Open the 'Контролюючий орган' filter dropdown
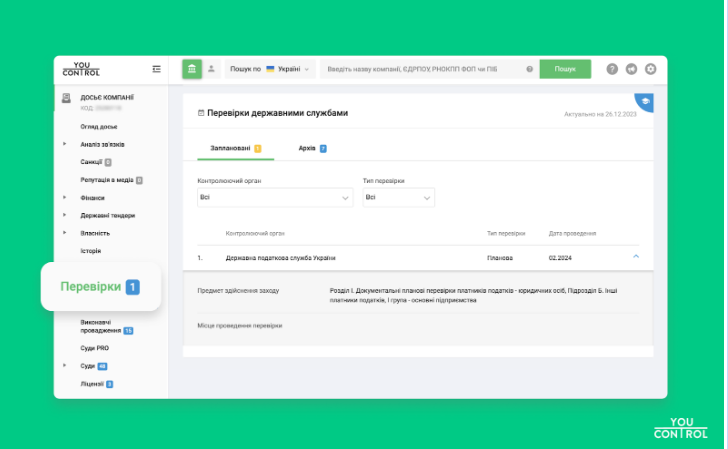728x449 pixels. tap(275, 198)
